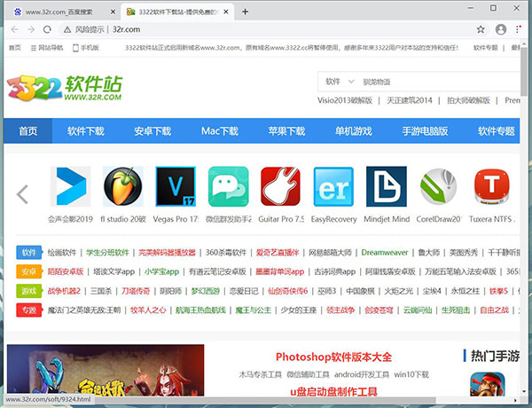Click the carousel previous arrow

(x=22, y=194)
